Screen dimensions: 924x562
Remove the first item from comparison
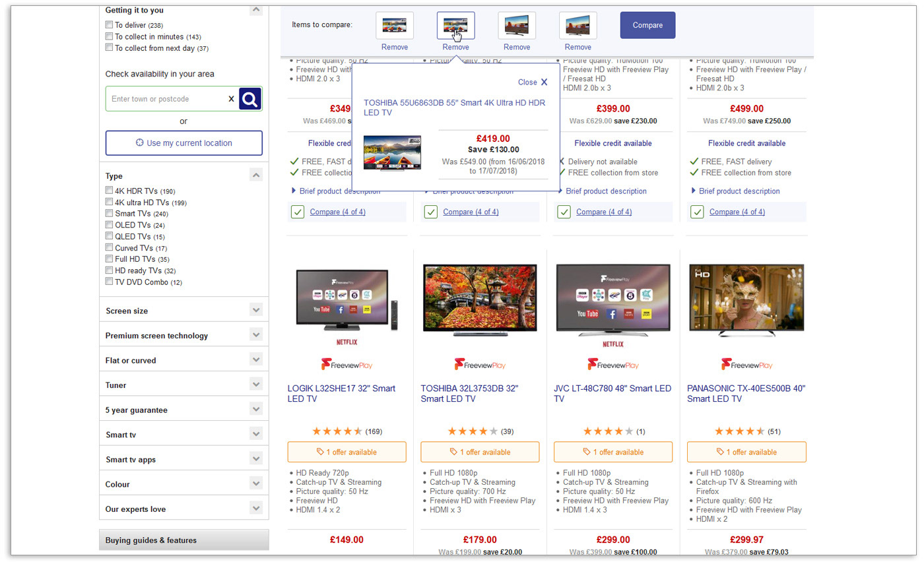click(x=395, y=47)
